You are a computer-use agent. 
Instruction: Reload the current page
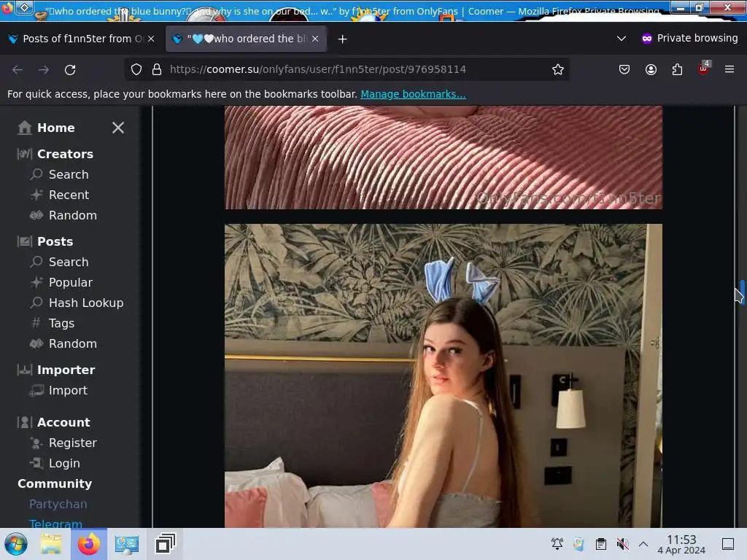[x=70, y=69]
